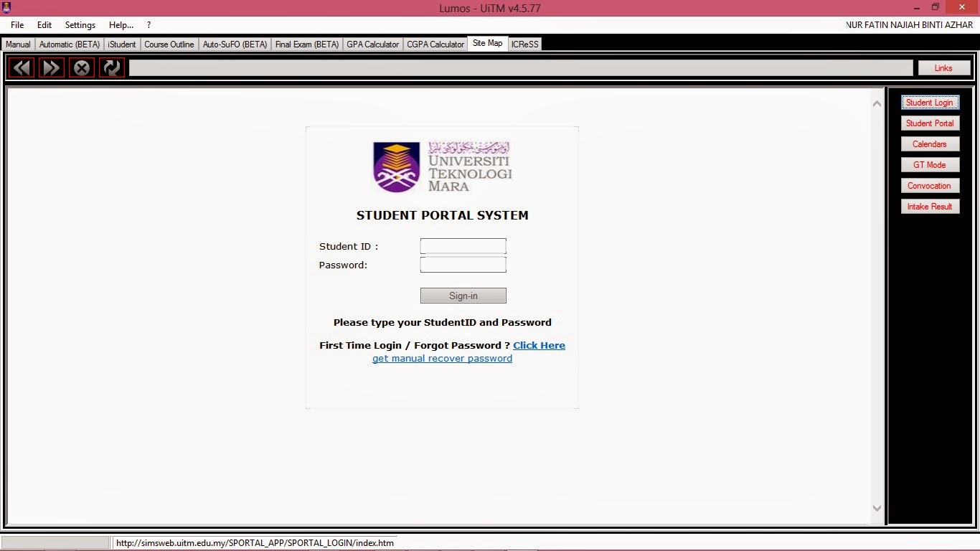Open the Help... menu
Viewport: 980px width, 551px height.
(121, 25)
